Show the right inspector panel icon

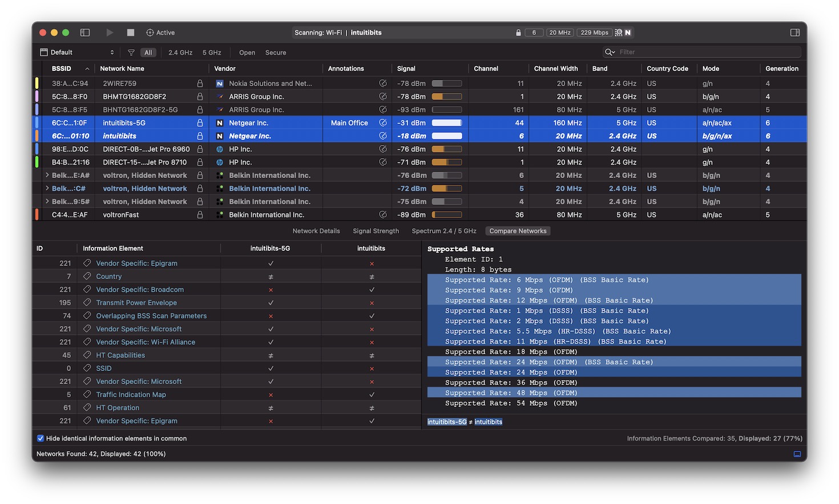794,33
